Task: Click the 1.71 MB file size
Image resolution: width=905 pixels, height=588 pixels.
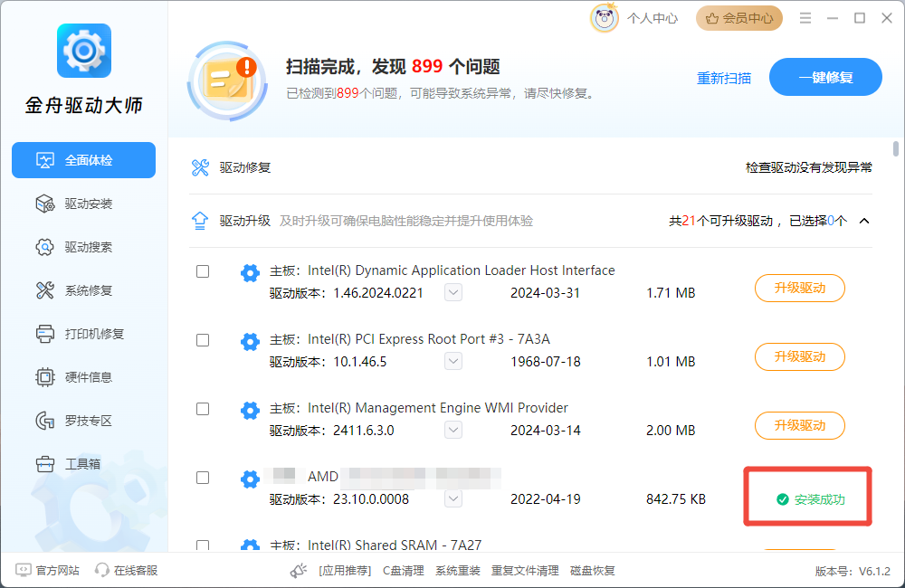Action: [x=671, y=293]
